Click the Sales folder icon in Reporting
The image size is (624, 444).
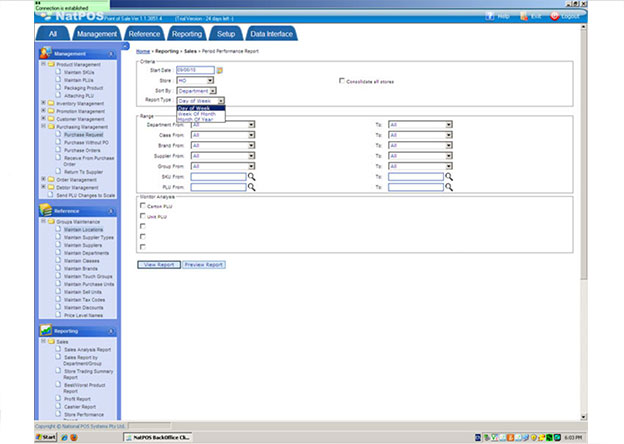coord(51,342)
